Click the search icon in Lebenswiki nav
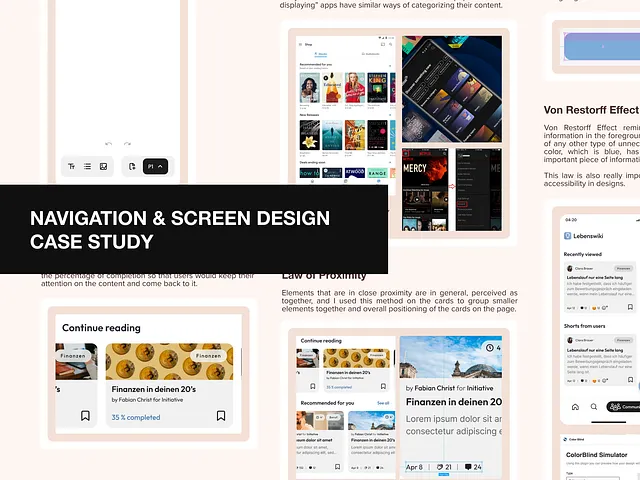 click(x=594, y=407)
